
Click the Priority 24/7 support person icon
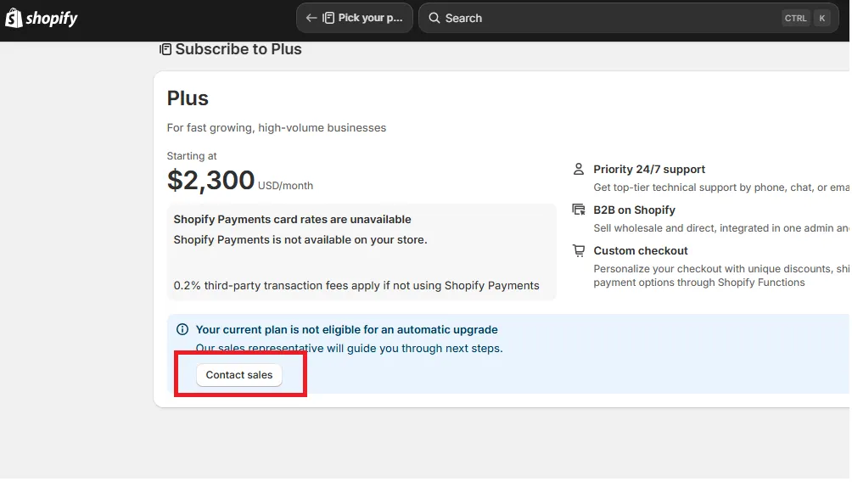tap(579, 168)
